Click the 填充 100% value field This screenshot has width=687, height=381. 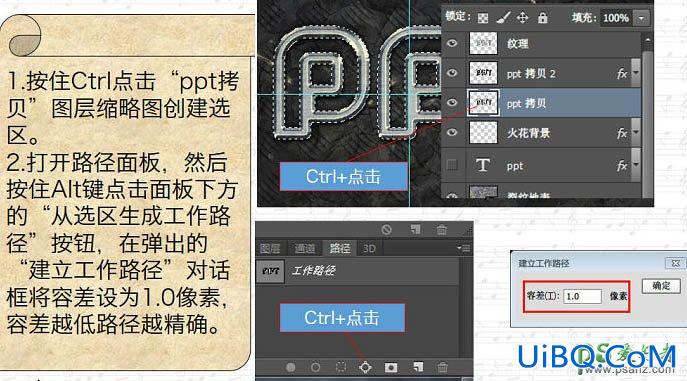point(616,18)
